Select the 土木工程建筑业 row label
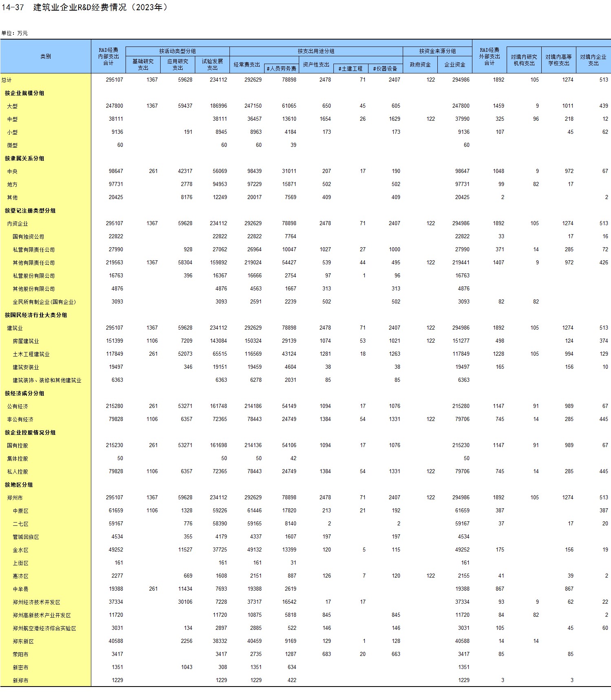This screenshot has width=611, height=700. point(31,354)
